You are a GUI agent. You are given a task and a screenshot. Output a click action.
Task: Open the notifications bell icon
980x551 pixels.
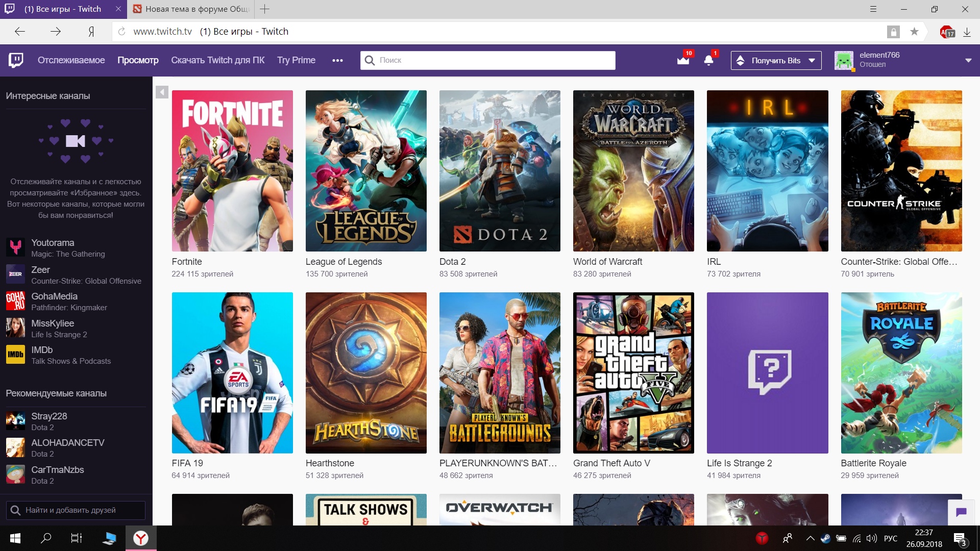coord(708,60)
